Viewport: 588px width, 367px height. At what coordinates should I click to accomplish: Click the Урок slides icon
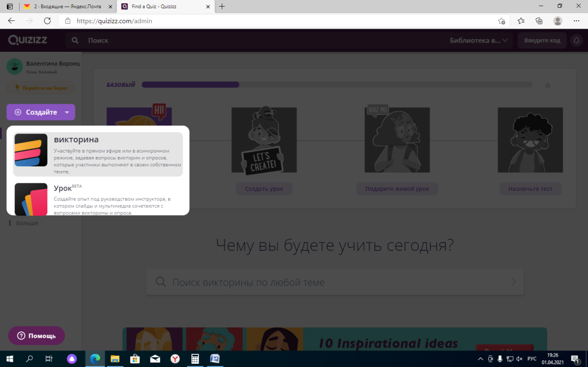(31, 199)
